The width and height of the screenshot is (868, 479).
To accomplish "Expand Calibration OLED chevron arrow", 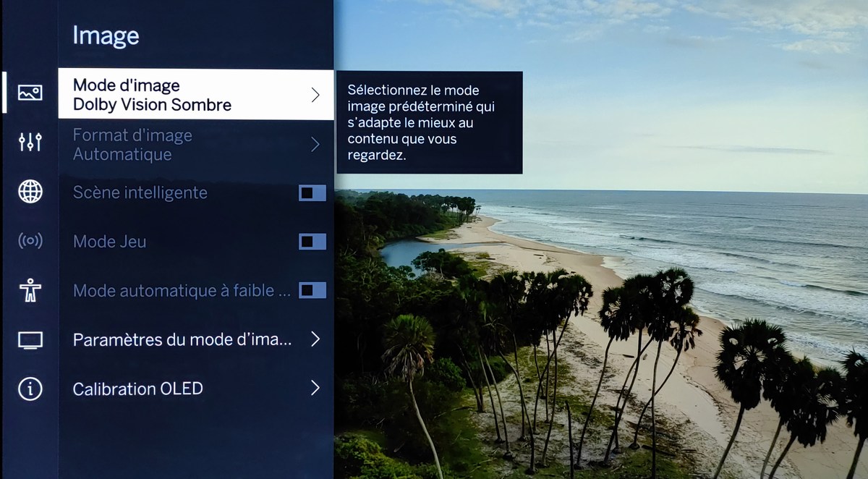I will [x=315, y=389].
